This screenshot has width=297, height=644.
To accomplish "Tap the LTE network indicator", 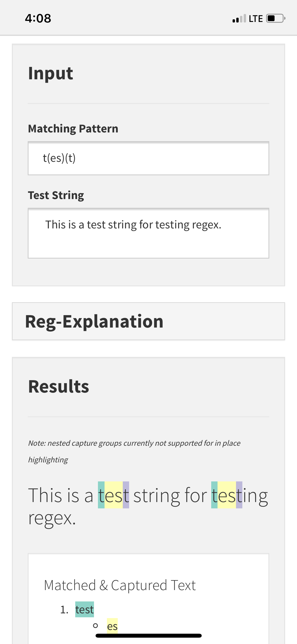I will pos(256,19).
